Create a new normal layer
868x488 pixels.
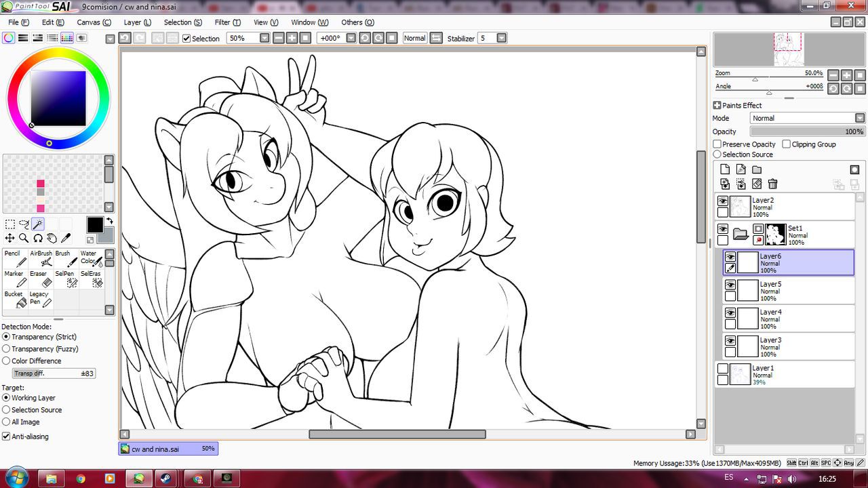pos(725,169)
